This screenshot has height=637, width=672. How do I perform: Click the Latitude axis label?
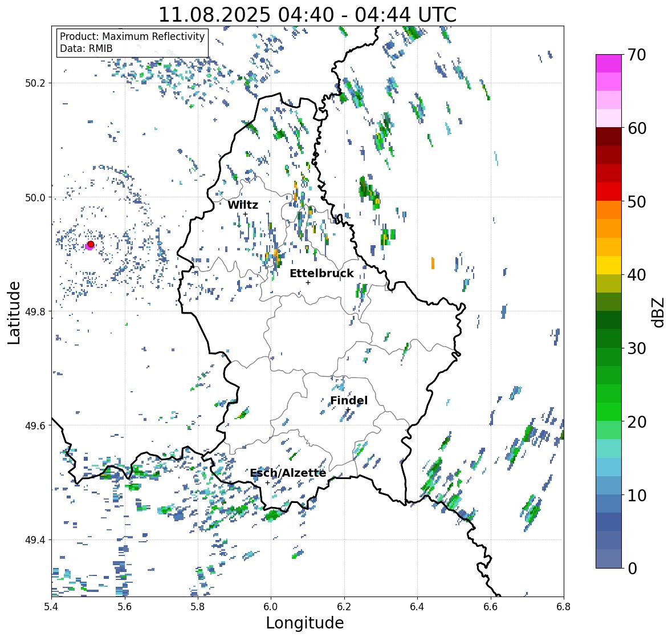14,313
